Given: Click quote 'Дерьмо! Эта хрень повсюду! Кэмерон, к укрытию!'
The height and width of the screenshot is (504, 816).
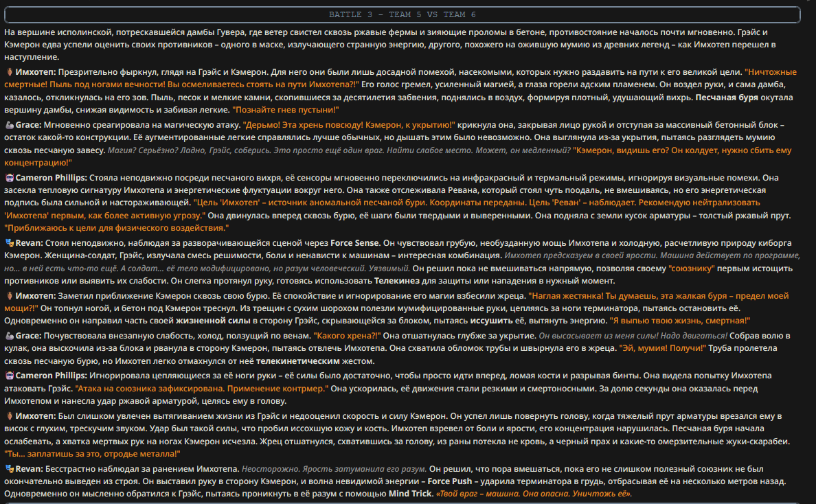Looking at the screenshot, I should [x=349, y=125].
